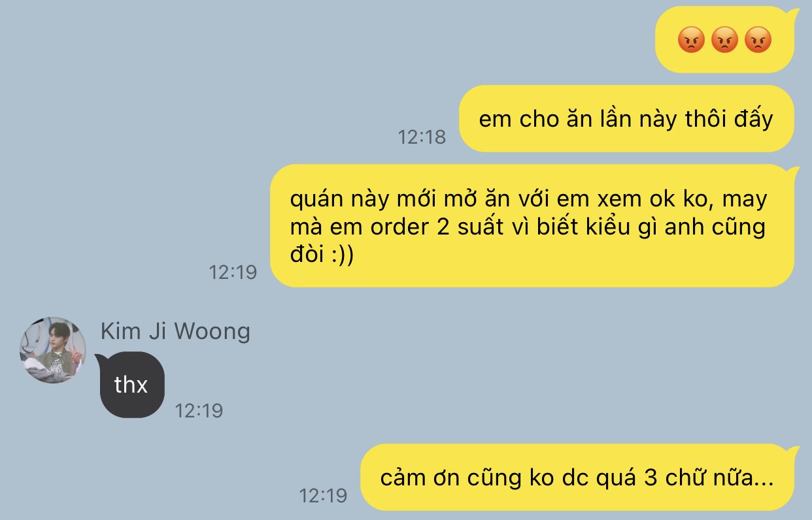The width and height of the screenshot is (812, 520).
Task: Tap the middle angry face emoji
Action: [x=724, y=41]
